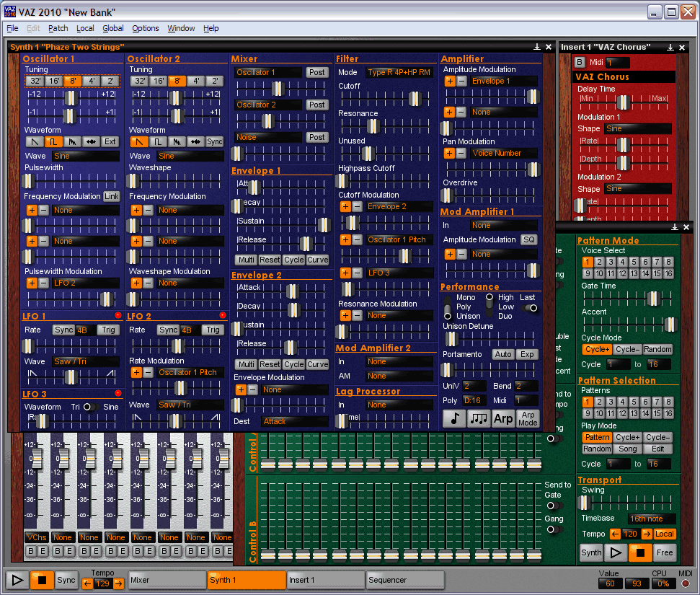Select noise waveform icon in Oscillator 2

[177, 141]
